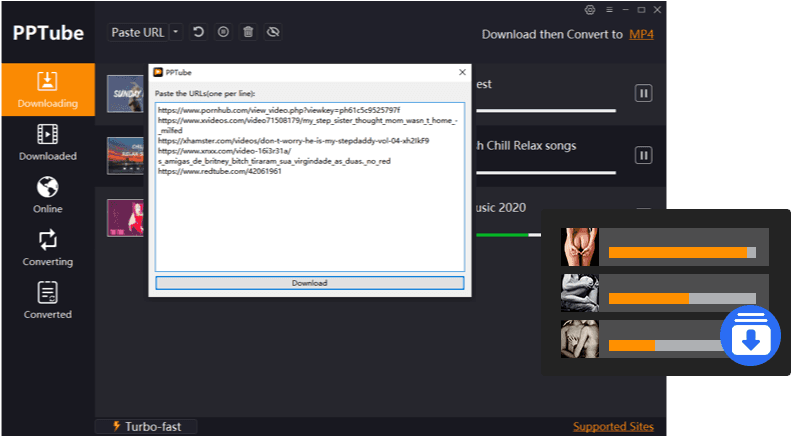Change the MP4 output format link
Image resolution: width=792 pixels, height=438 pixels.
(x=640, y=34)
